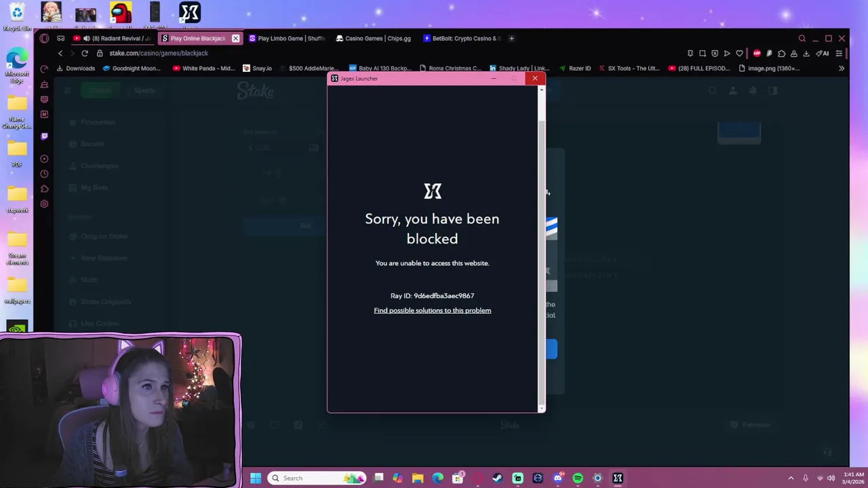Expand bookmarks bar overflow chevron

click(842, 68)
